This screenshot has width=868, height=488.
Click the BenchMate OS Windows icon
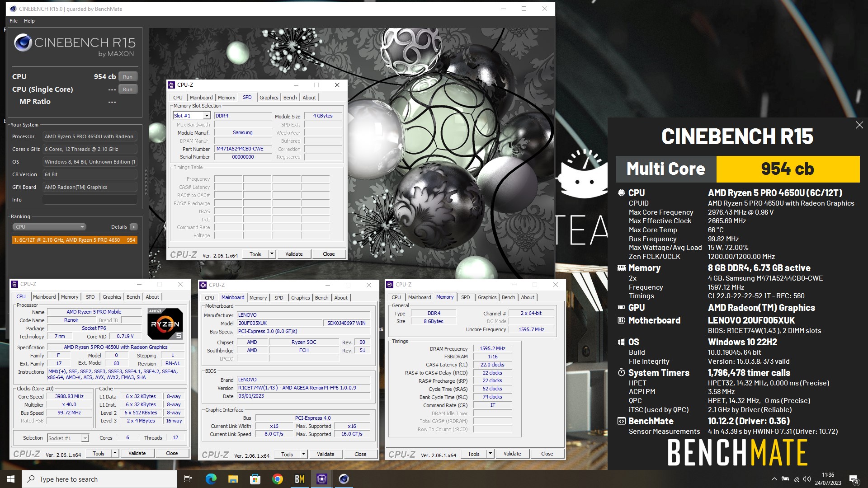pos(622,342)
